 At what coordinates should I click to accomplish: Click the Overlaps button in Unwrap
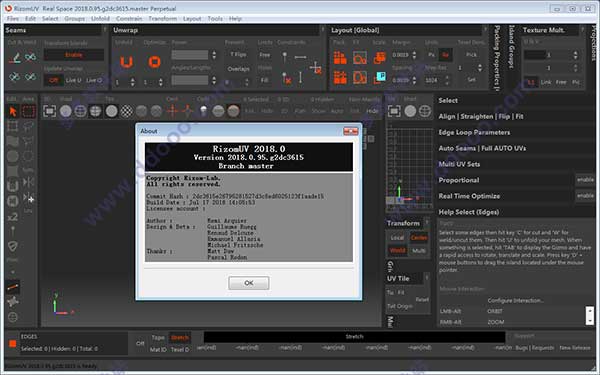click(x=239, y=69)
